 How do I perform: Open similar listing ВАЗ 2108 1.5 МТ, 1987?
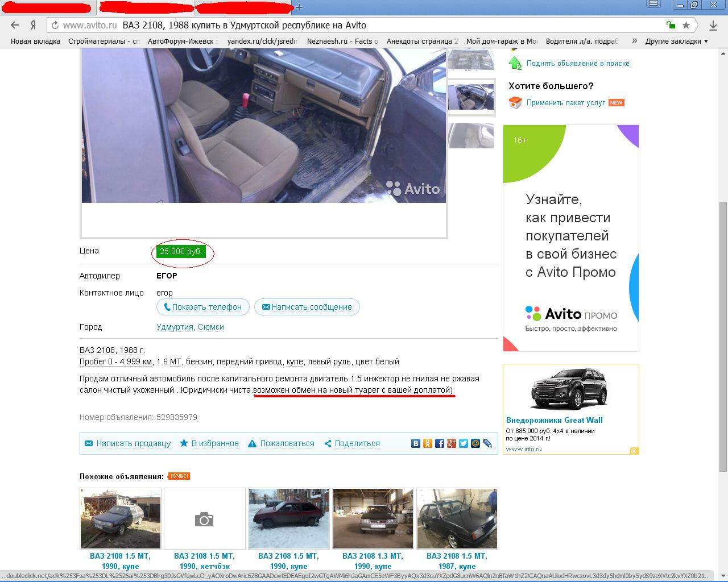457,561
